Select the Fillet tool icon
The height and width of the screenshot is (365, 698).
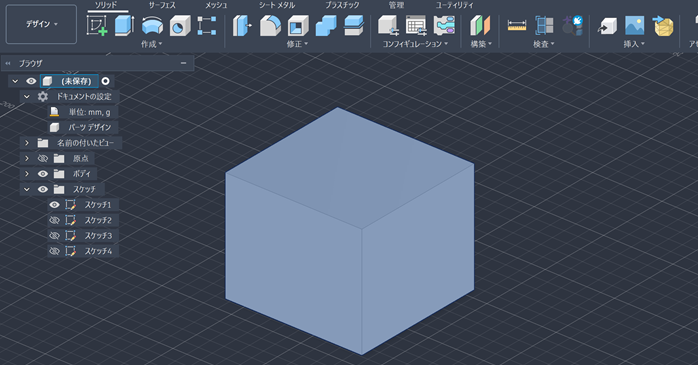point(270,25)
